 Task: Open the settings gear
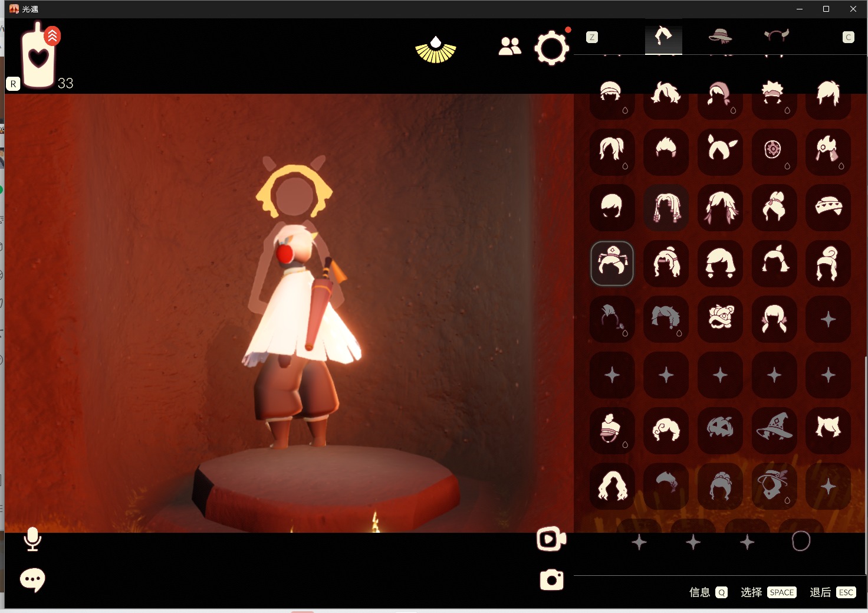(552, 48)
